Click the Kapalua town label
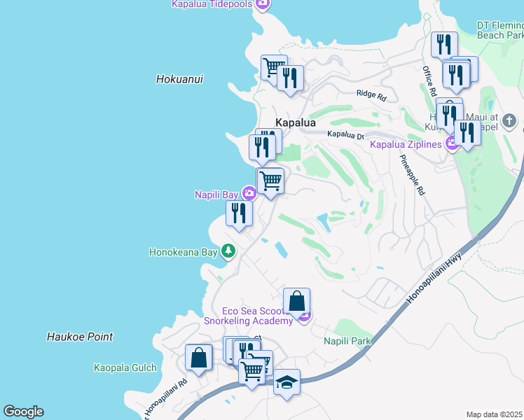 tap(296, 122)
